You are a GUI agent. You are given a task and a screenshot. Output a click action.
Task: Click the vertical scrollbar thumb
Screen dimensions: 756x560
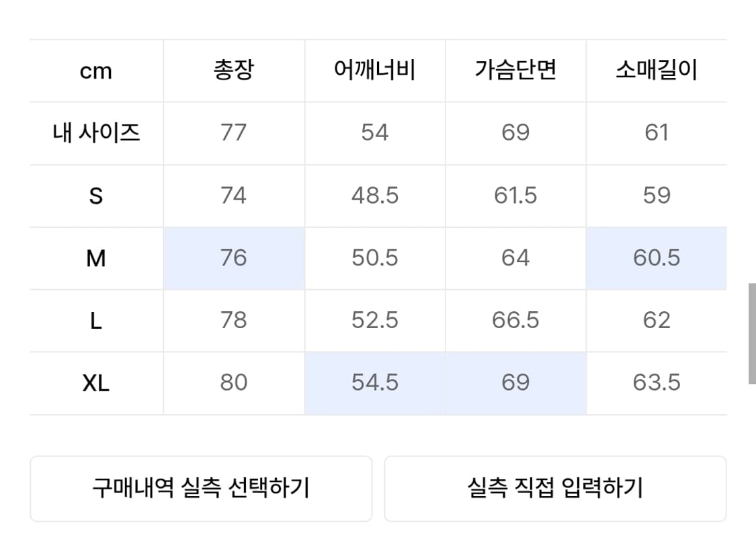coord(752,333)
